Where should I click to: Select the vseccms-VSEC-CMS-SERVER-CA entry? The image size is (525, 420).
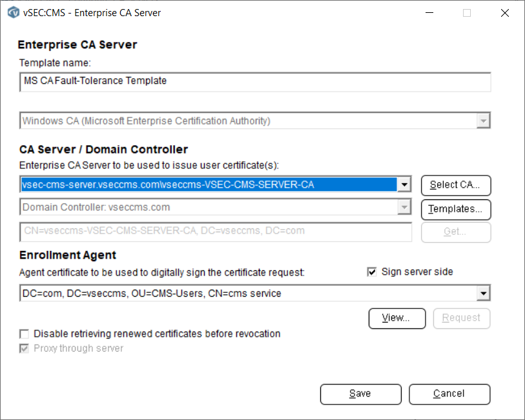click(x=207, y=185)
